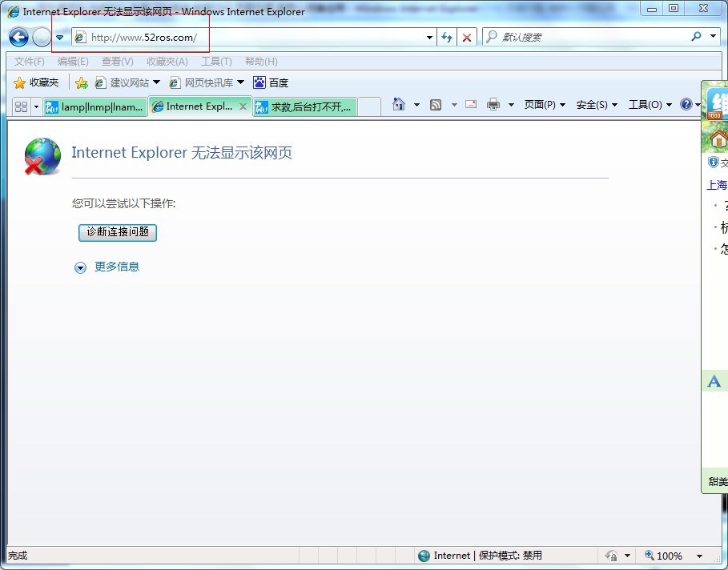Expand the dropdown beside the status bar lock icon
Viewport: 728px width, 570px height.
pyautogui.click(x=627, y=556)
